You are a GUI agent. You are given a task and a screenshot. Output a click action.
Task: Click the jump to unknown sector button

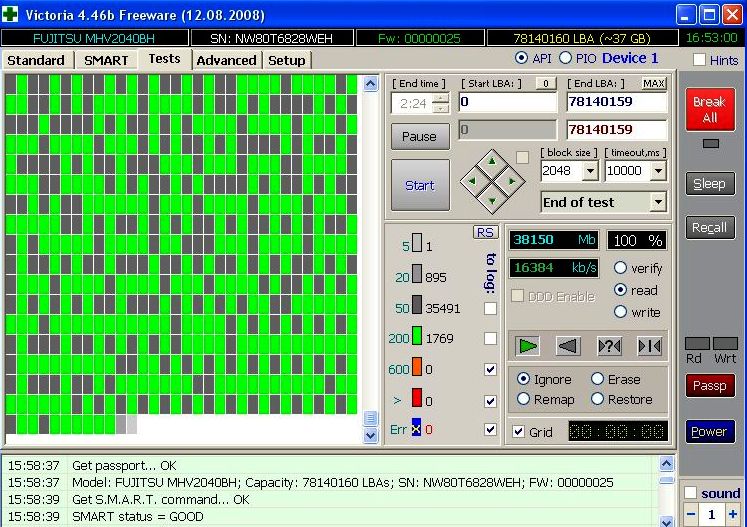click(609, 346)
